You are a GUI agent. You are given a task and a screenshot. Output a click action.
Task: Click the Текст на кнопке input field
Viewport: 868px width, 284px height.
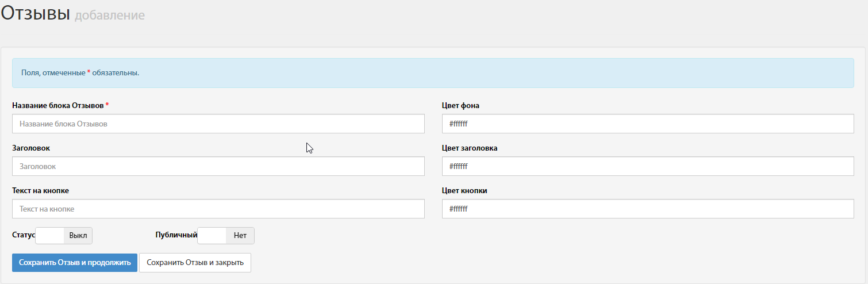coord(218,209)
